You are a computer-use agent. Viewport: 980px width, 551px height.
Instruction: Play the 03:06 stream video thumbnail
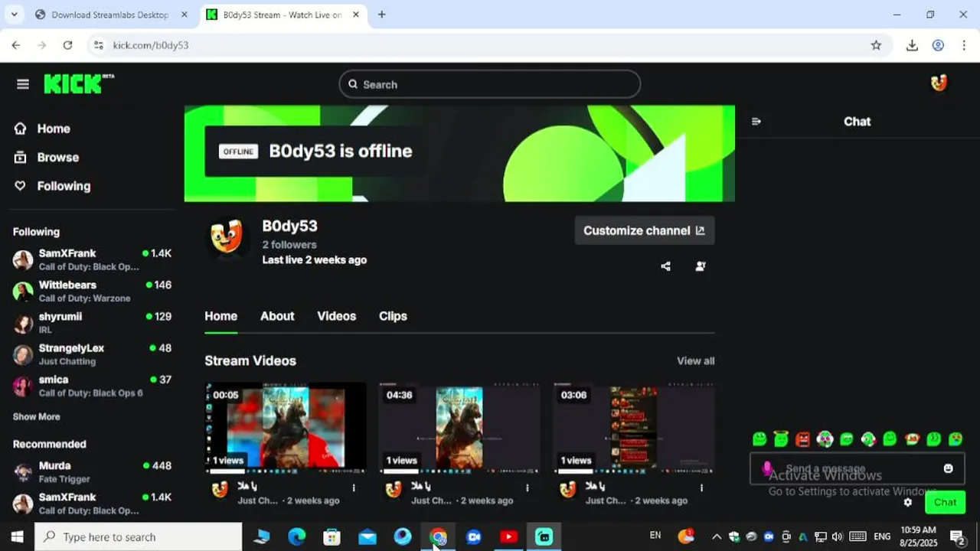coord(634,427)
